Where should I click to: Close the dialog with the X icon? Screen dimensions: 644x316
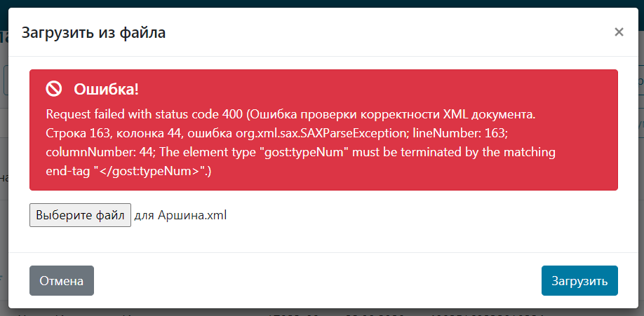[619, 32]
